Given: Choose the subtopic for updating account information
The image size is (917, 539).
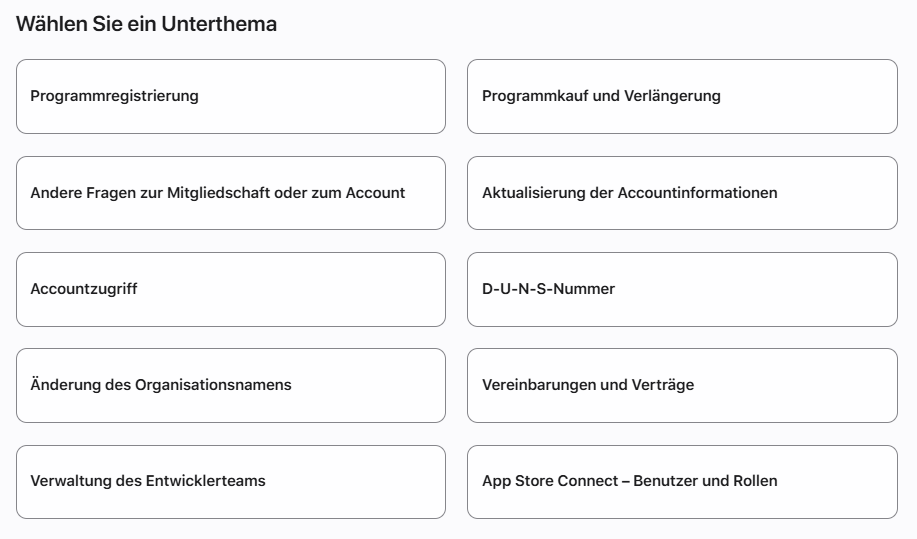Looking at the screenshot, I should (x=682, y=193).
